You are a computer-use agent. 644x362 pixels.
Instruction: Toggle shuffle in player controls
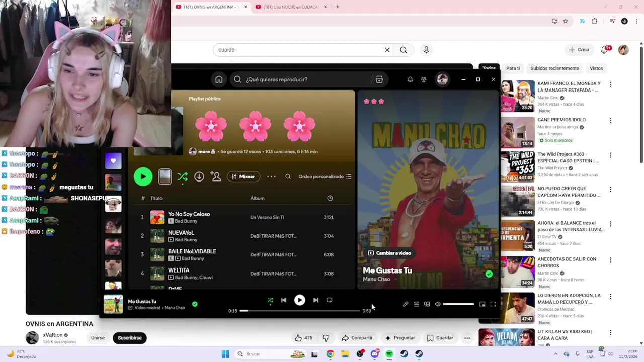coord(270,300)
